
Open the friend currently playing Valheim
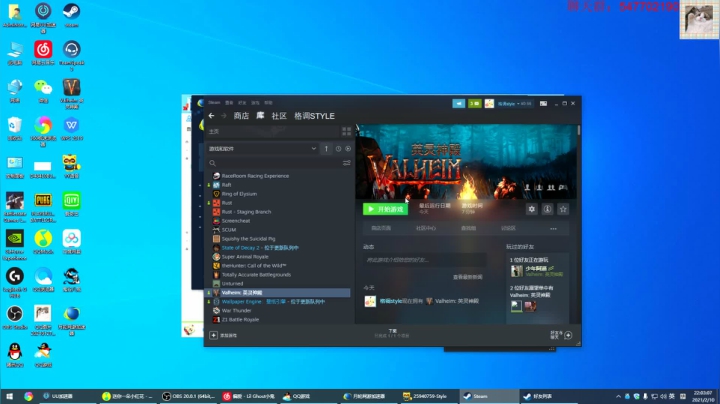537,271
